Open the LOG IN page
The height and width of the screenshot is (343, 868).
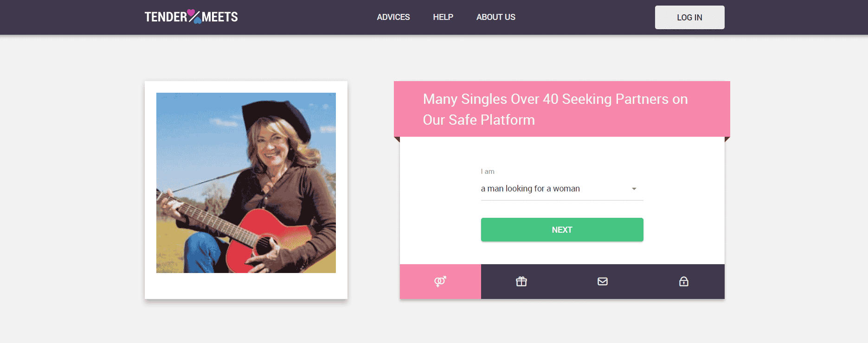(x=689, y=17)
